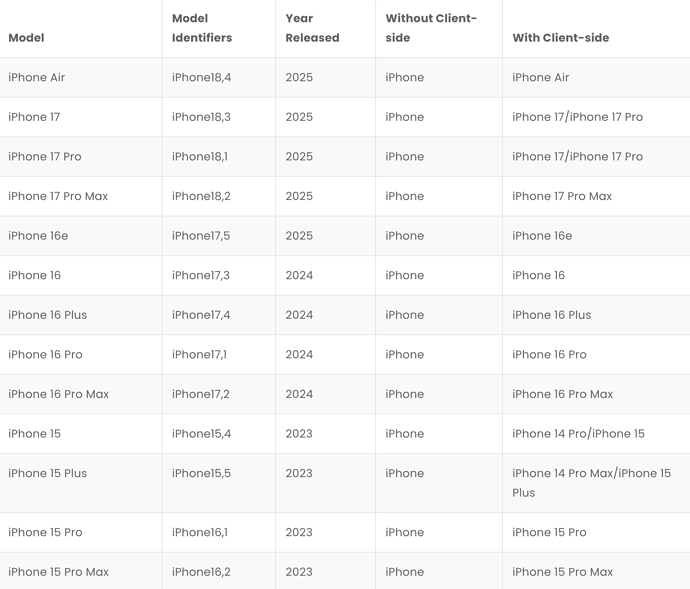Click the Without Client-side column header
This screenshot has height=589, width=690.
tap(431, 28)
